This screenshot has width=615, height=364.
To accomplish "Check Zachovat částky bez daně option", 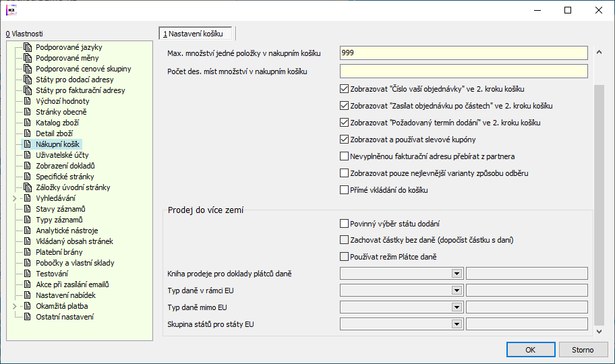I will [x=344, y=240].
